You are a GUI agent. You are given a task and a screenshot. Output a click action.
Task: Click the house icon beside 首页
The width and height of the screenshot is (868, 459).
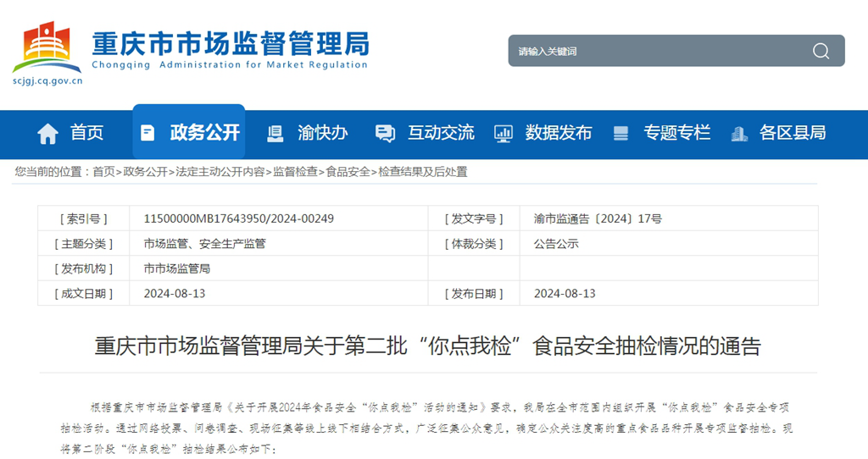pos(48,133)
